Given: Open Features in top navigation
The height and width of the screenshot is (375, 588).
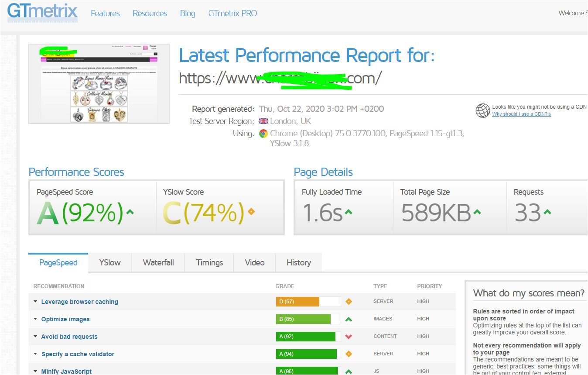Looking at the screenshot, I should pyautogui.click(x=105, y=13).
